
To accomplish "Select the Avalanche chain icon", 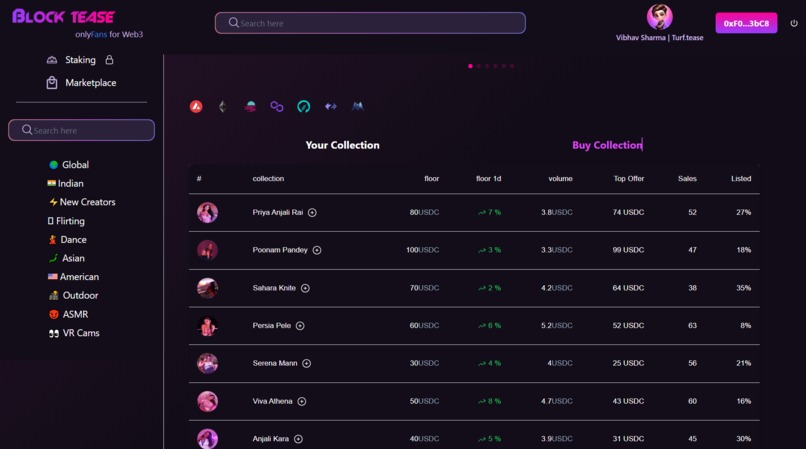I will coord(196,106).
